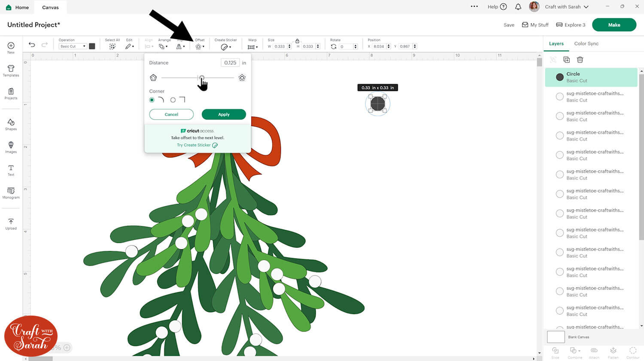
Task: Delete the selected layer with trash icon
Action: tap(580, 60)
